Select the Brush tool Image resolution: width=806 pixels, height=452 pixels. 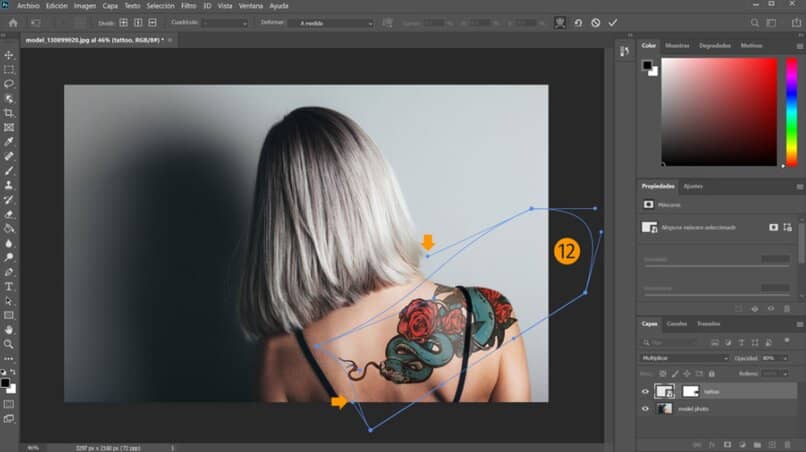[x=9, y=171]
